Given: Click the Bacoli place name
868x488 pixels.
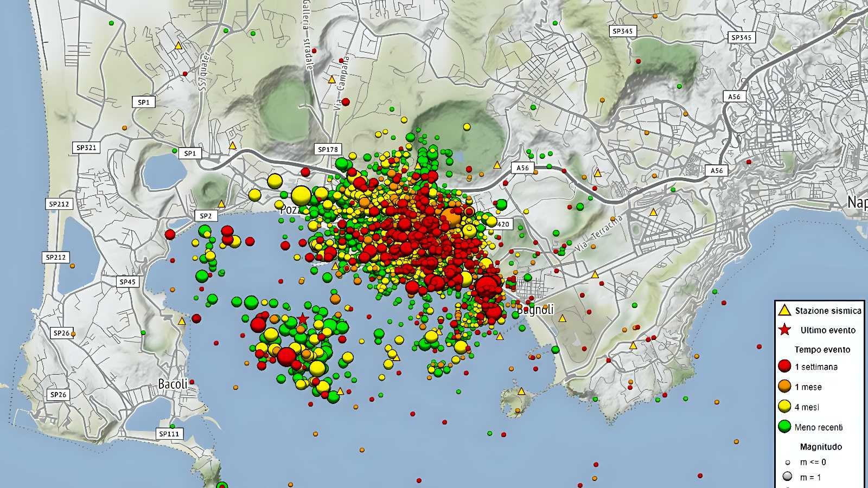Looking at the screenshot, I should coord(173,384).
